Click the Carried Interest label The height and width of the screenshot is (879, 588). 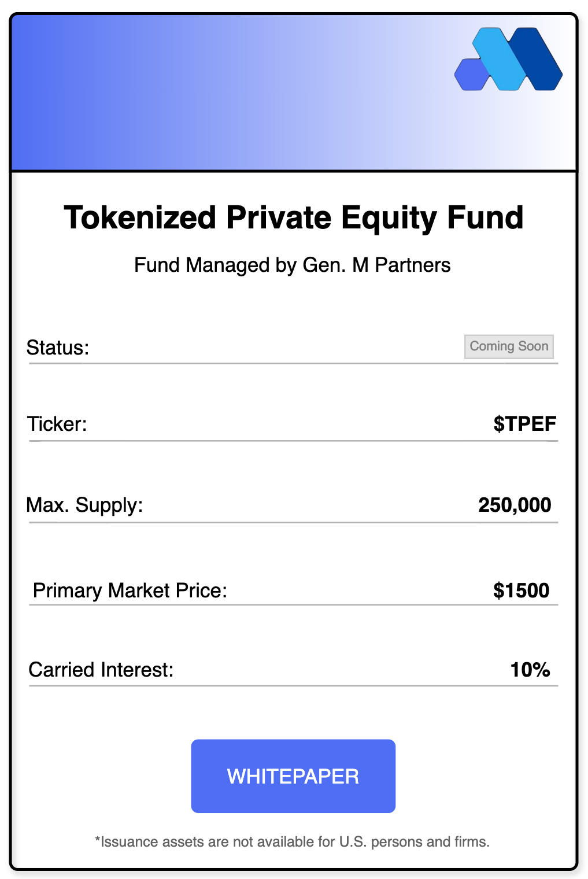101,670
